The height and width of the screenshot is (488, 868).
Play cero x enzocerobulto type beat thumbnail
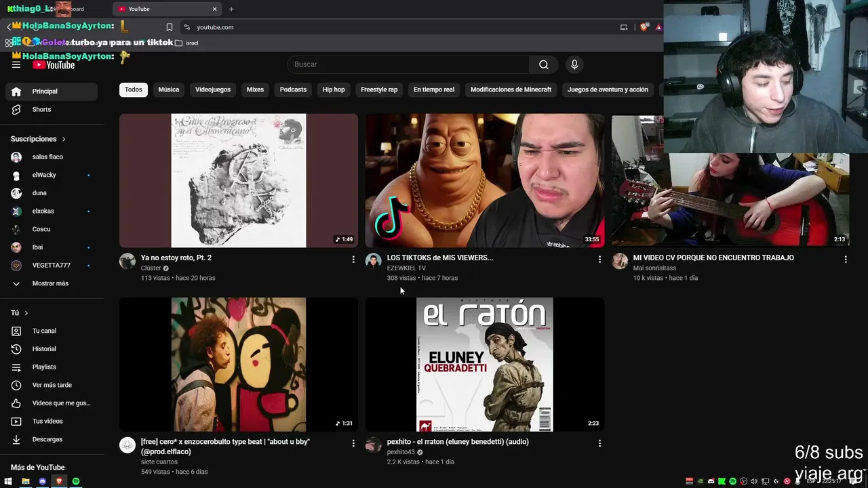point(239,365)
